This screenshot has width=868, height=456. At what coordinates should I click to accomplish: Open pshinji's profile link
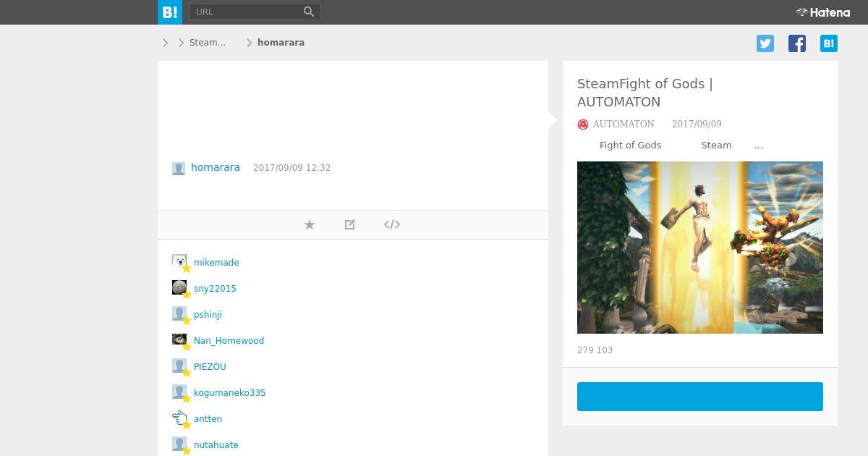208,315
